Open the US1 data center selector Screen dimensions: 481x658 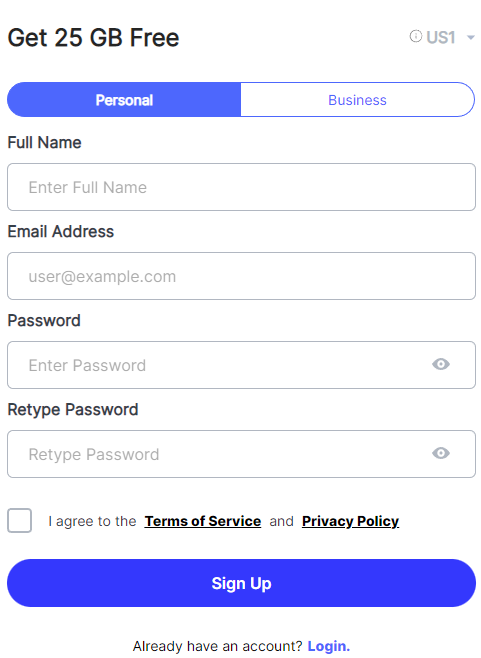coord(441,37)
